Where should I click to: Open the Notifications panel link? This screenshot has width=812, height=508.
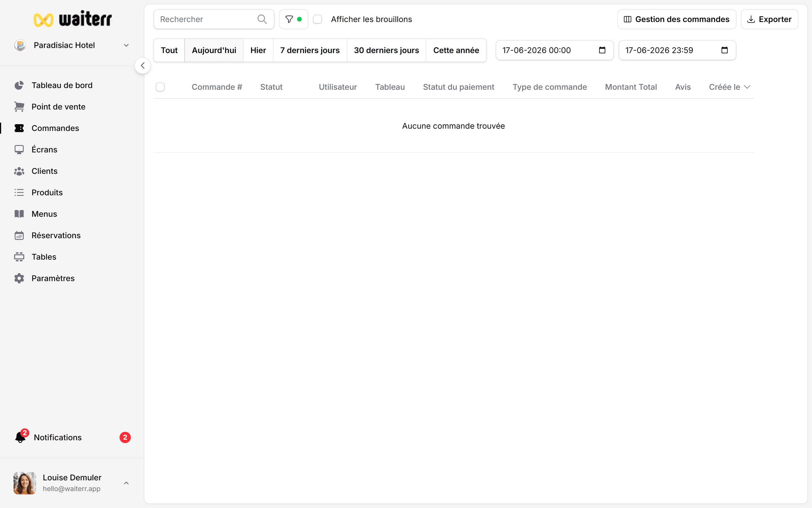(x=58, y=437)
